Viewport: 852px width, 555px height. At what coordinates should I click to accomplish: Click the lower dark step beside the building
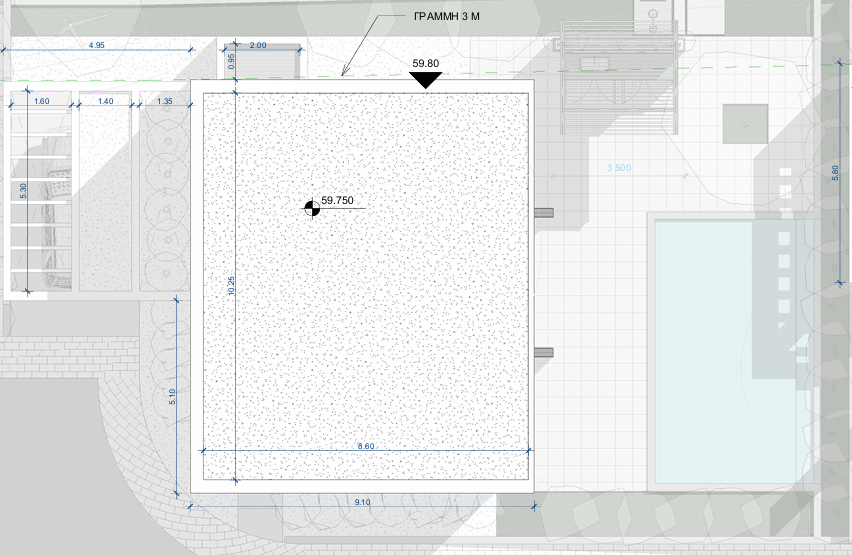click(545, 352)
